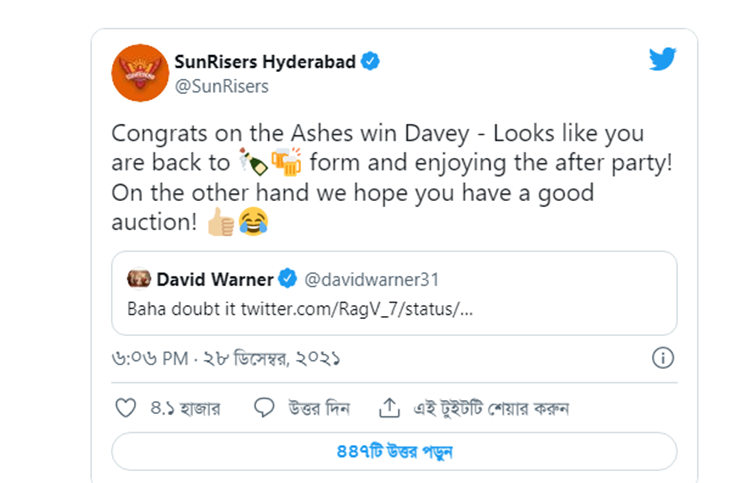Click the '৪.১ হাজার' likes count
The height and width of the screenshot is (483, 750).
click(x=185, y=408)
